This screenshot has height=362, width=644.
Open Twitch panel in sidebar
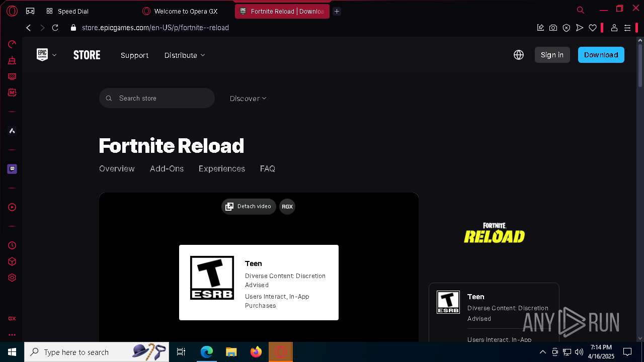click(12, 169)
